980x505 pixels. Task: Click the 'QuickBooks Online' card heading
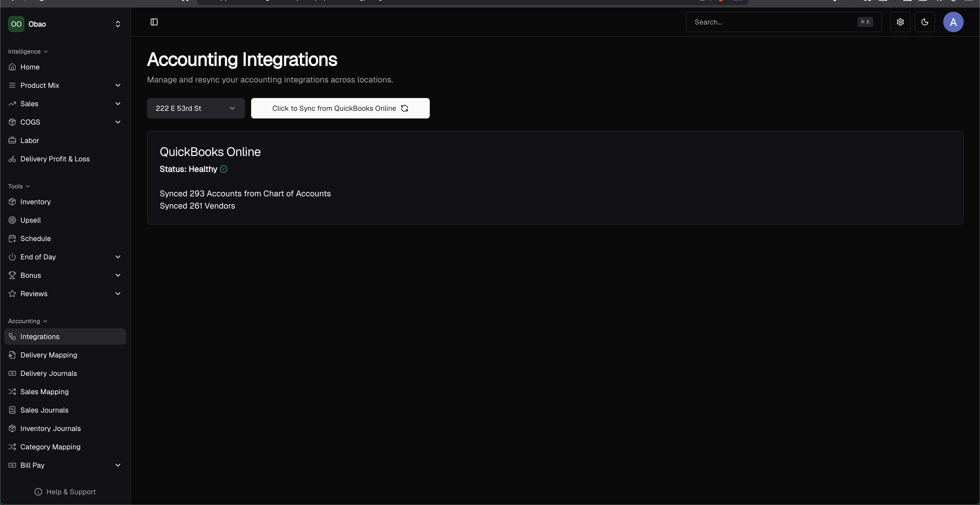click(210, 152)
